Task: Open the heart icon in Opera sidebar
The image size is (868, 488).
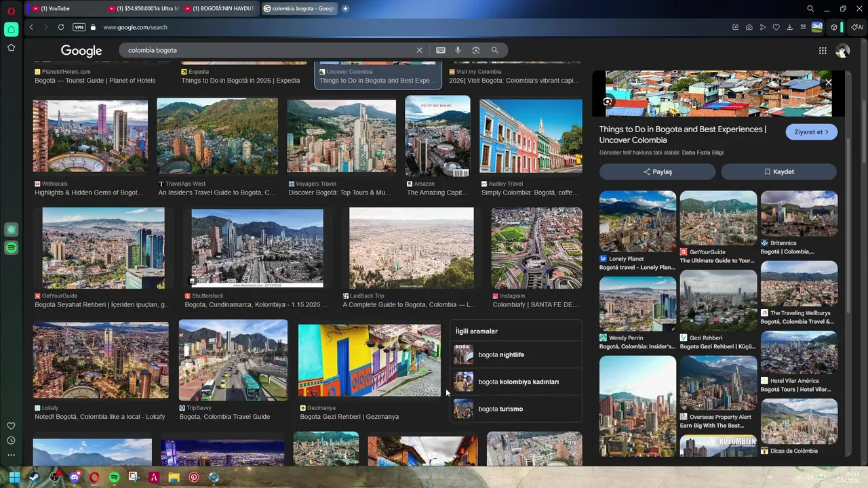Action: tap(11, 426)
